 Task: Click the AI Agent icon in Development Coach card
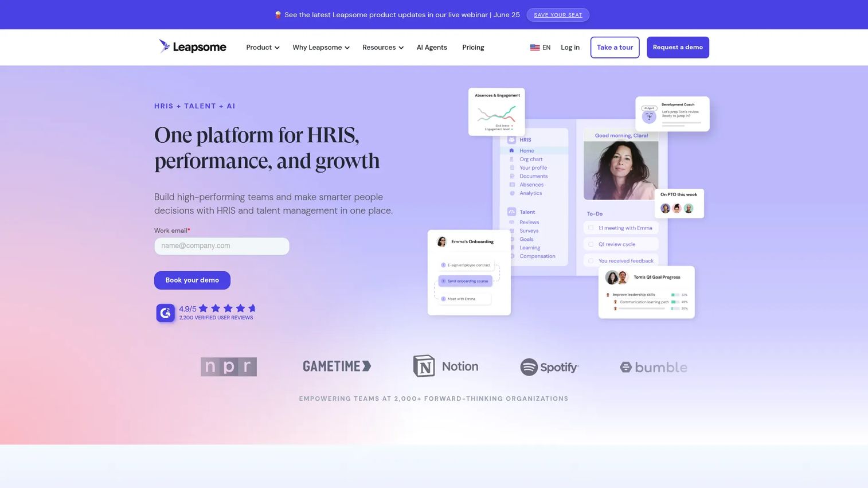649,115
